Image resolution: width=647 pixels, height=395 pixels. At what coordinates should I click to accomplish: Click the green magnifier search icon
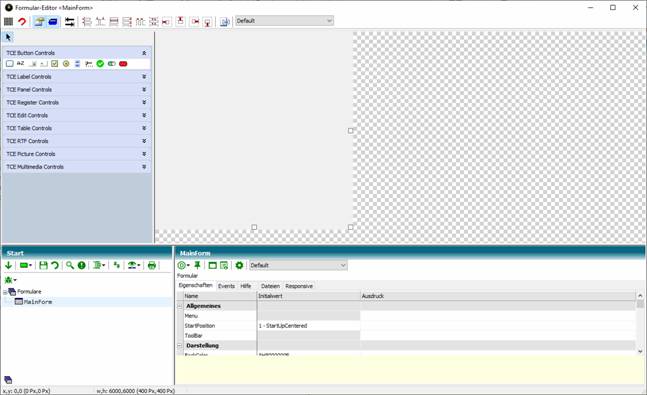[70, 265]
